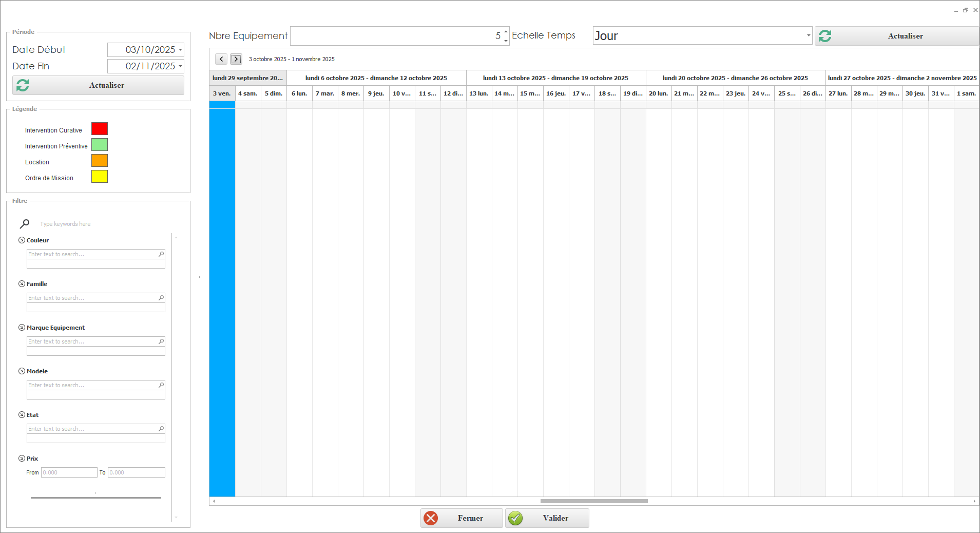
Task: Collapse the Couleur filter group
Action: click(22, 240)
